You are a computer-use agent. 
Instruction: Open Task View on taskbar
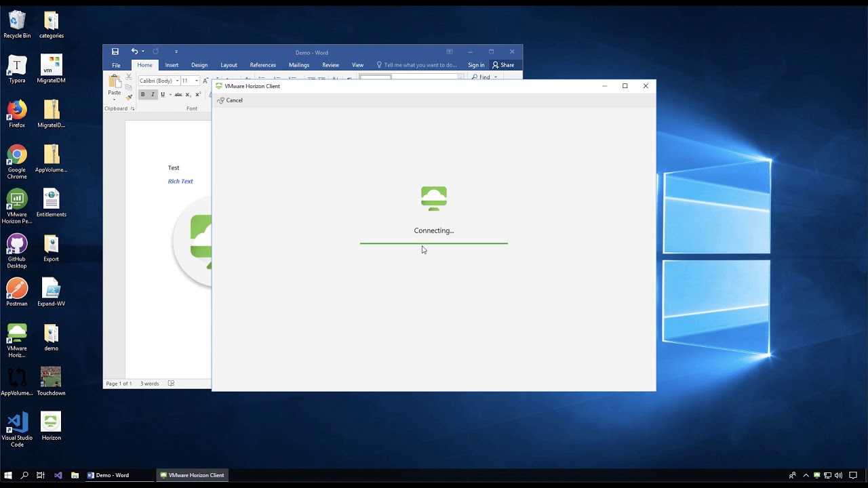click(41, 475)
